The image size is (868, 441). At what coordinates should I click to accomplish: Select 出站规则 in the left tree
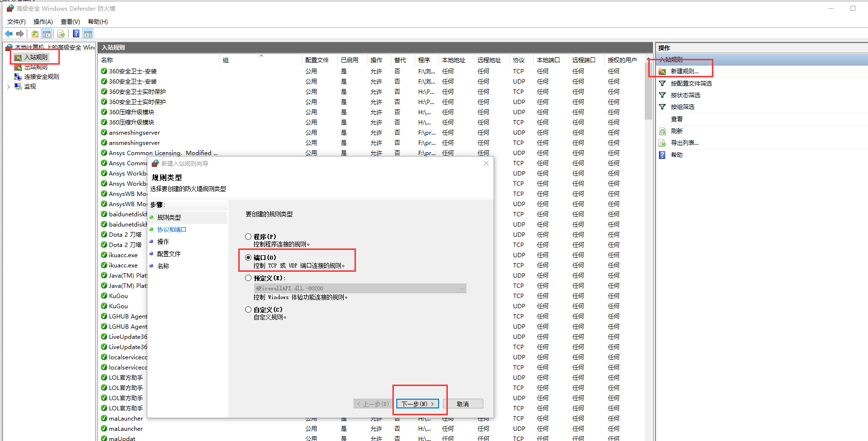tap(36, 67)
